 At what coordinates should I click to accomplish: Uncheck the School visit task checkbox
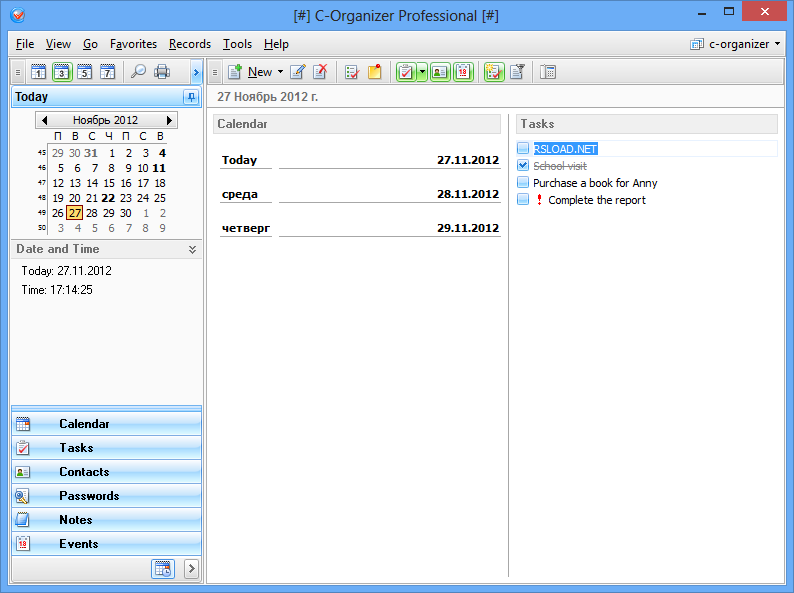523,166
